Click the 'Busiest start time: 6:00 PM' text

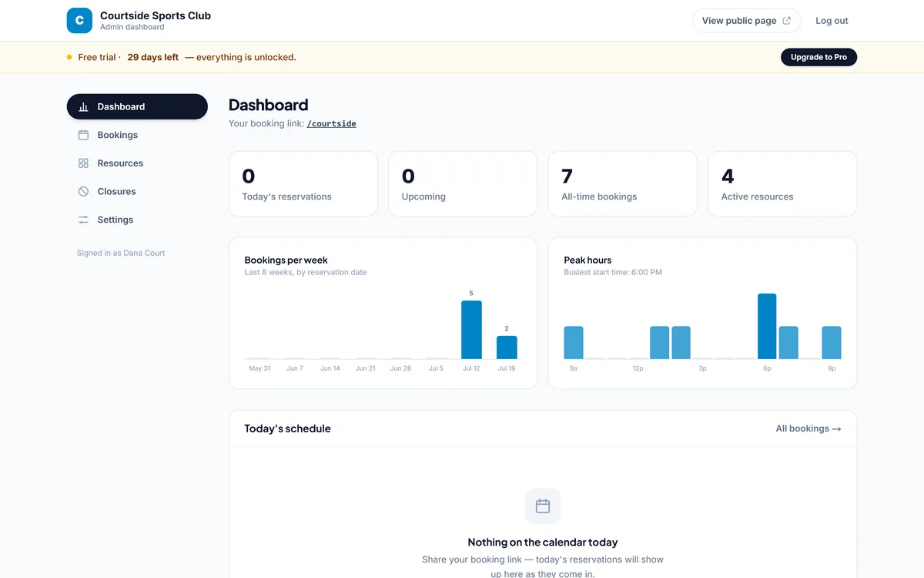613,272
